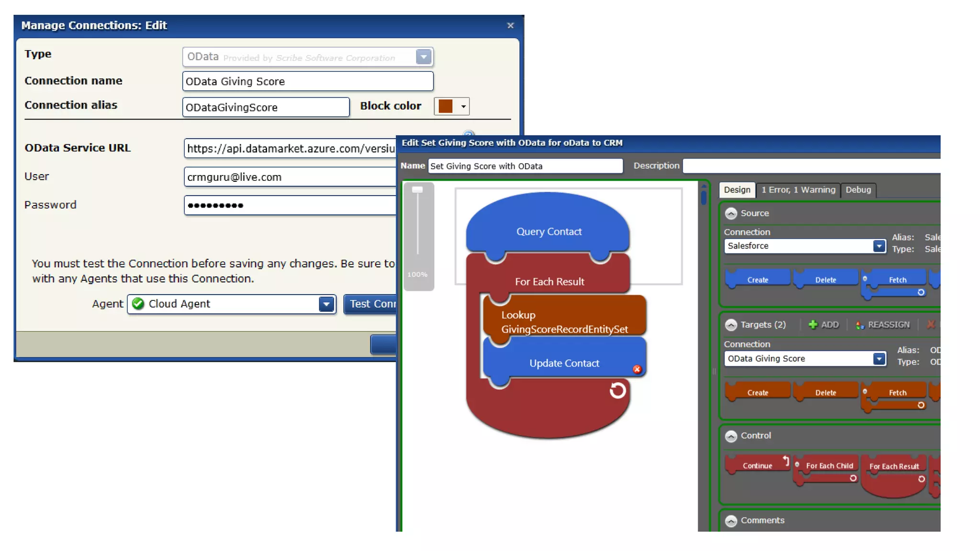Select the Continue control block

tap(757, 465)
